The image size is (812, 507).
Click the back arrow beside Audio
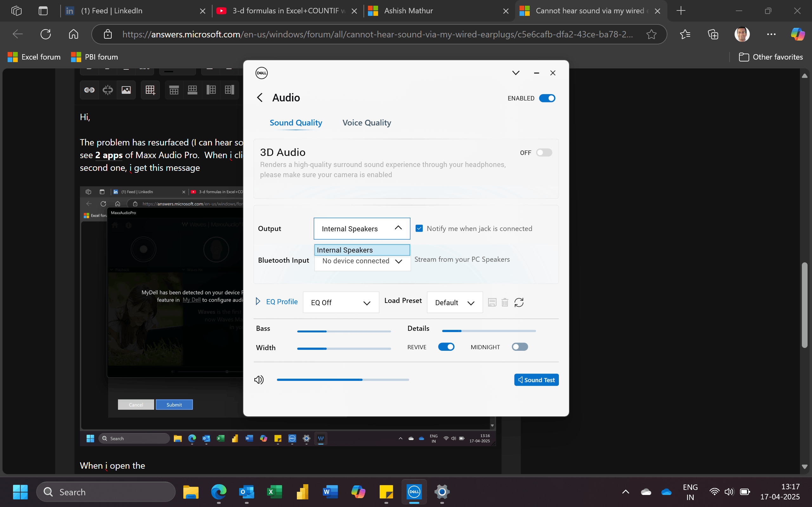260,98
